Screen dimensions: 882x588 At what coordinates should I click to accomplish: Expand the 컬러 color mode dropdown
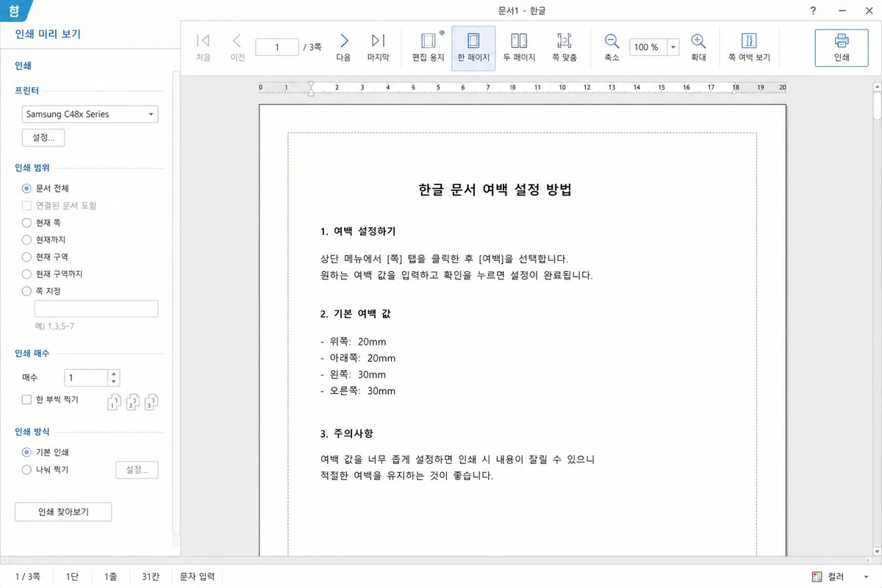(x=867, y=577)
